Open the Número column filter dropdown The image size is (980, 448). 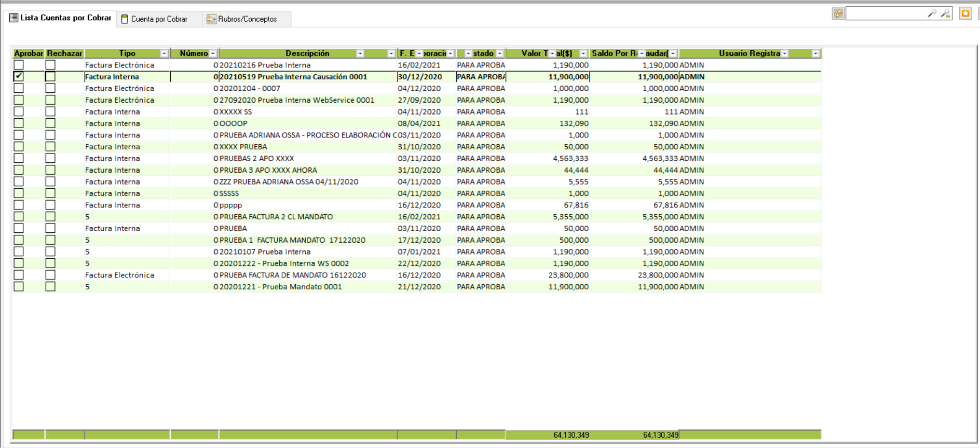[213, 53]
